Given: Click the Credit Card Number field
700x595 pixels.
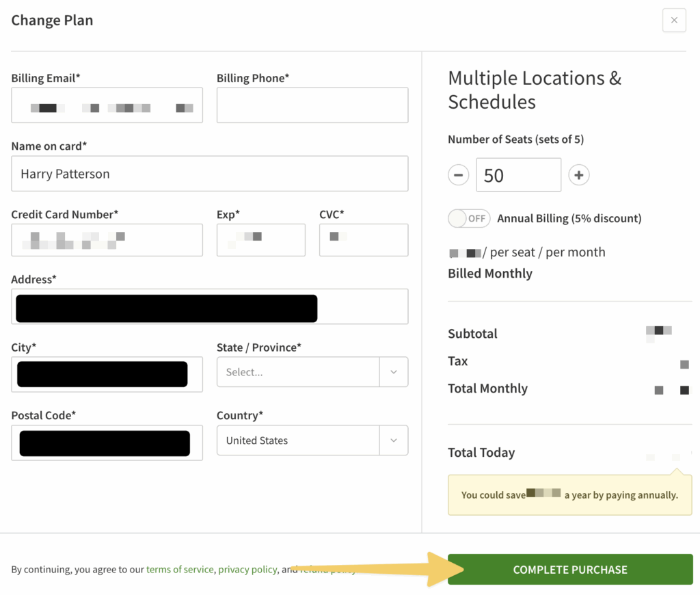Looking at the screenshot, I should point(107,240).
